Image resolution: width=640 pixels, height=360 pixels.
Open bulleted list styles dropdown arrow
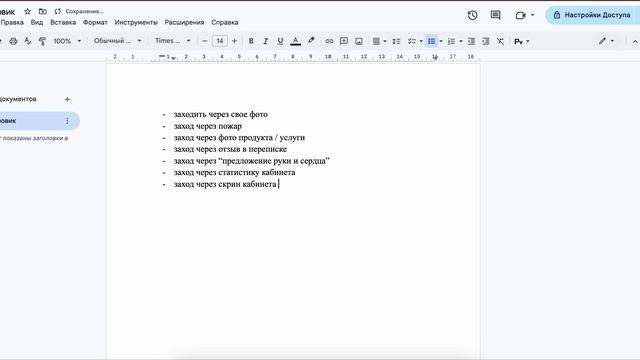coord(441,41)
